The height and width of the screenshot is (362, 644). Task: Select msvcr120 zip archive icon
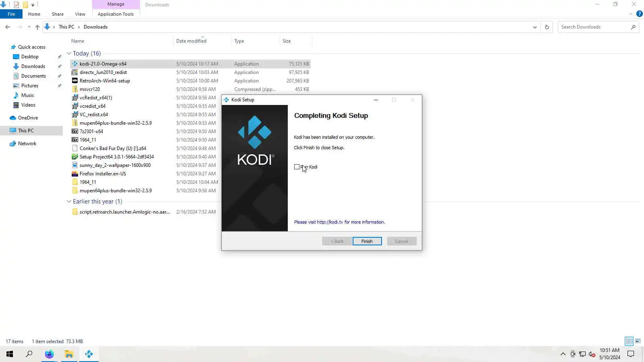coord(75,89)
